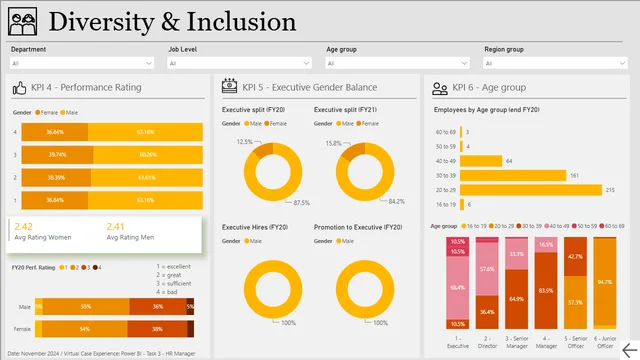Click the 60.26% male segment of rating 3
Image resolution: width=640 pixels, height=360 pixels.
point(148,155)
